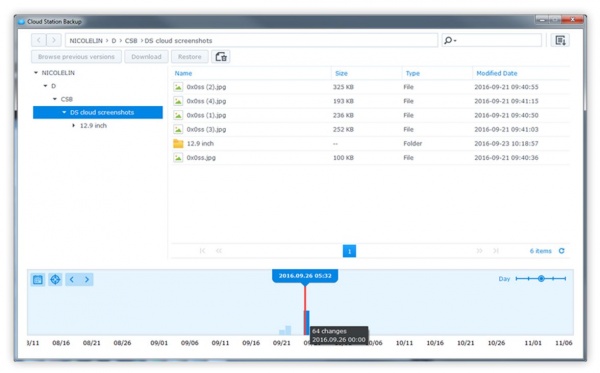Click the Day zoom slider handle

click(x=541, y=279)
